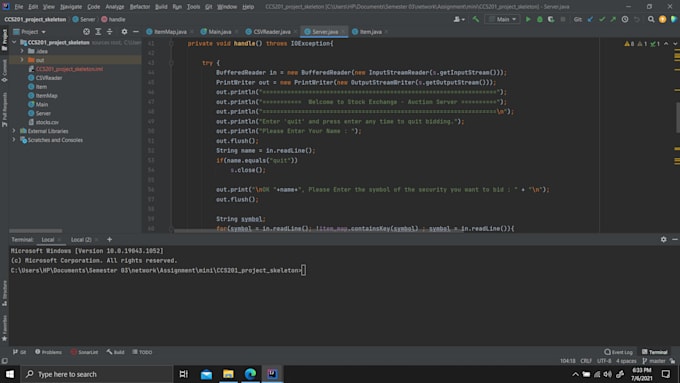Image resolution: width=680 pixels, height=383 pixels.
Task: Open the Event Log button
Action: [618, 352]
